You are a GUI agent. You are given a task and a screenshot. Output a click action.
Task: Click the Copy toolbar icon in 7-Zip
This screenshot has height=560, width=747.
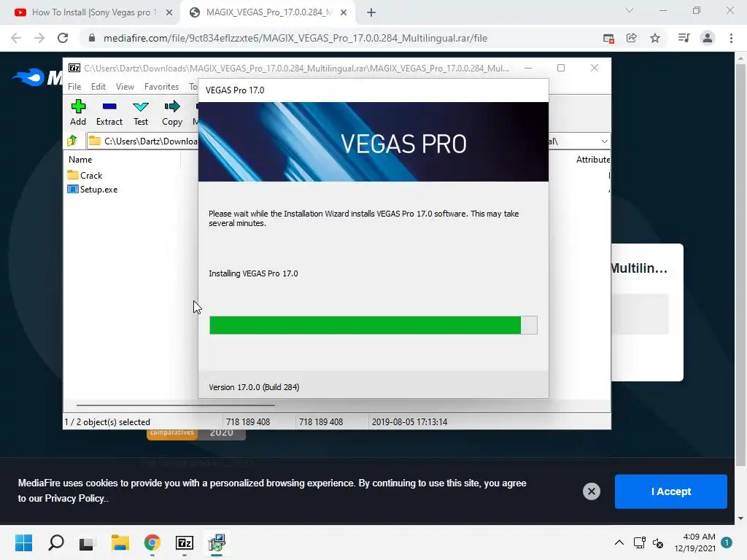(172, 112)
